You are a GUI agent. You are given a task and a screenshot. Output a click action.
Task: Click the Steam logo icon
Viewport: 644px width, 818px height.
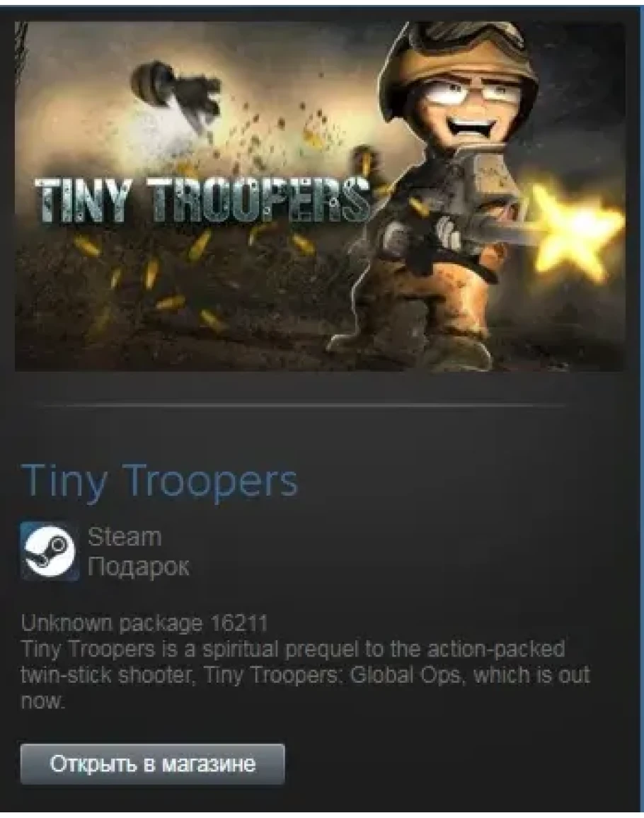50,551
